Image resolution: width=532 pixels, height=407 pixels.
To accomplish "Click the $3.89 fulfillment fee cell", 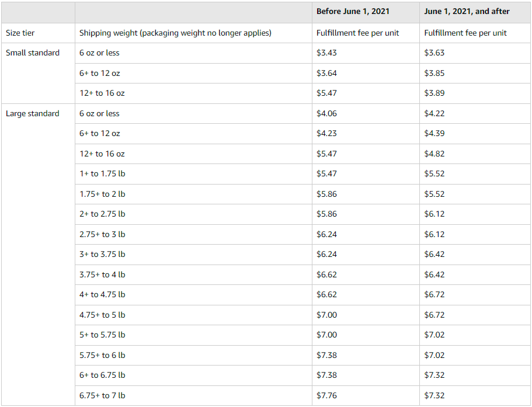I will [475, 93].
